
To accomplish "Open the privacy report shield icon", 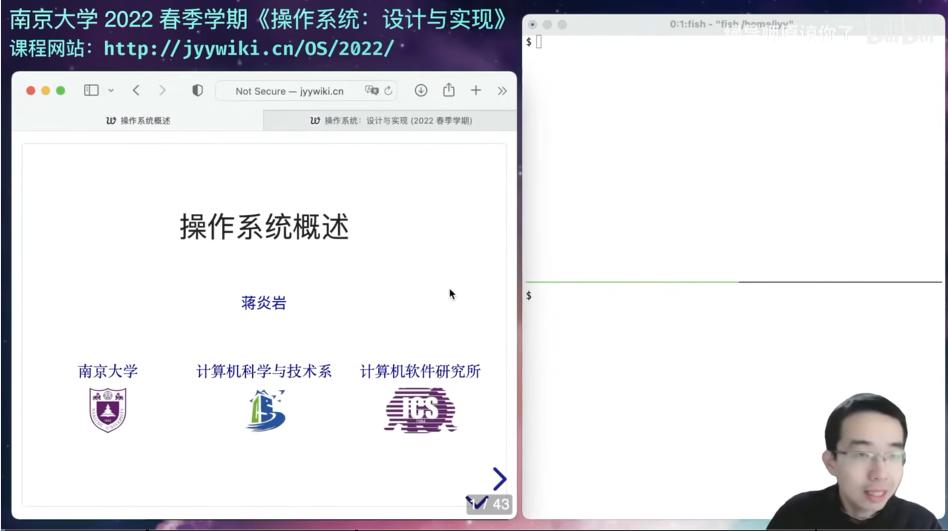I will [x=197, y=90].
